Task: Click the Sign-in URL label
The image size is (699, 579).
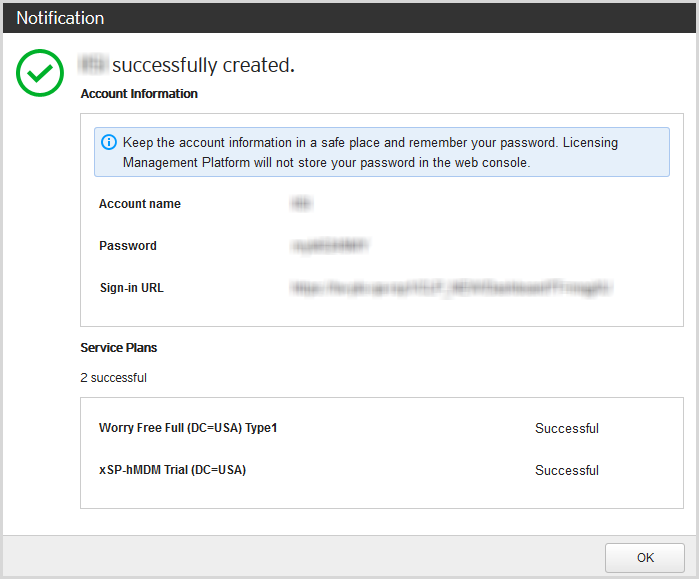Action: [131, 288]
